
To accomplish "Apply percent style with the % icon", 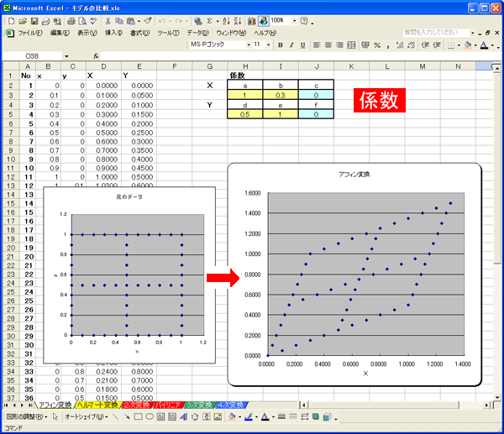I will [376, 44].
